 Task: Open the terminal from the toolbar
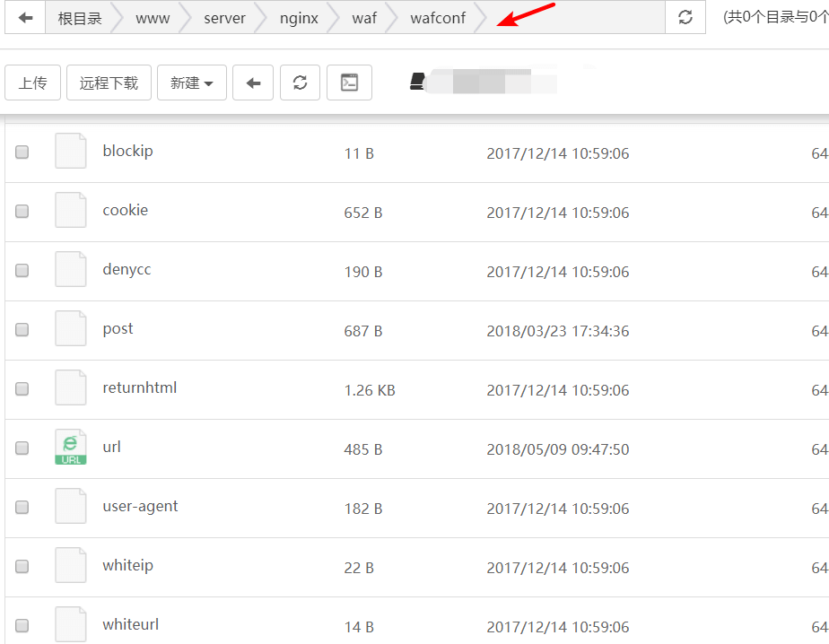point(350,83)
